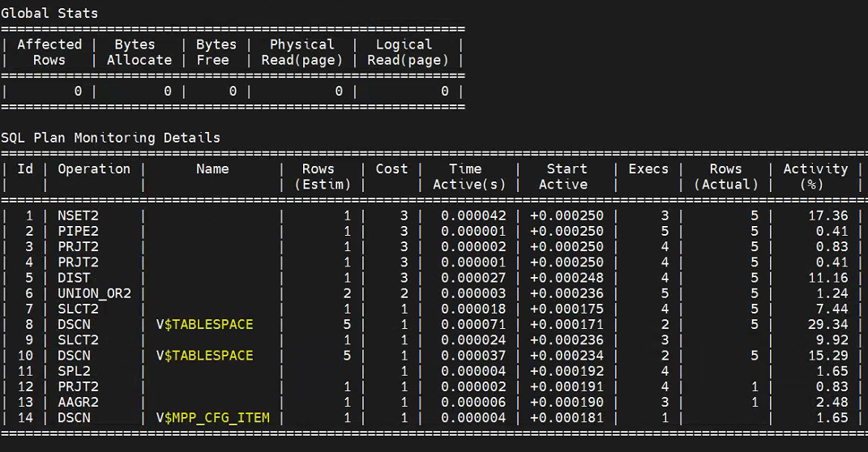The height and width of the screenshot is (452, 868).
Task: Click the 'Time Active(s)' column header
Action: tap(469, 177)
